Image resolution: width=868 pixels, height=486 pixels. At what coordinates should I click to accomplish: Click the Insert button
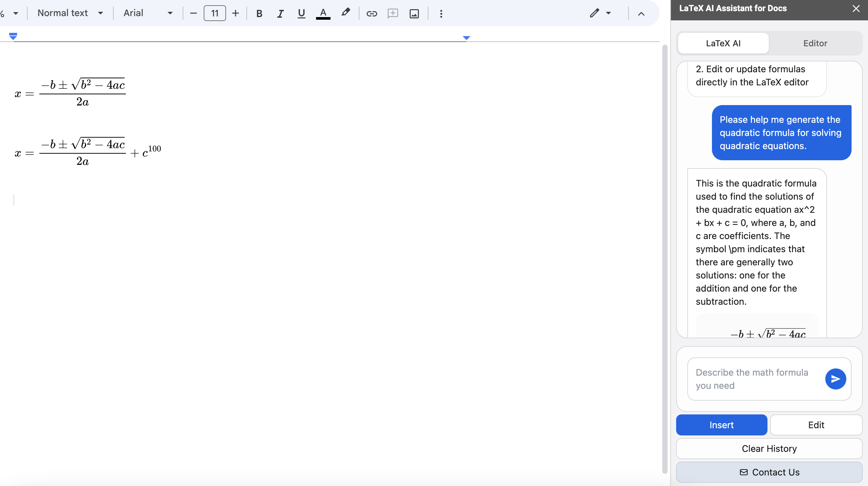click(722, 425)
